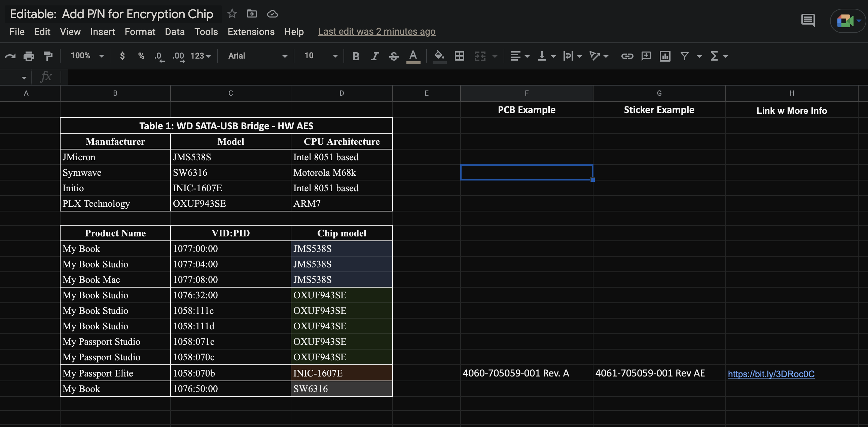Select column H header
The width and height of the screenshot is (868, 427).
792,93
